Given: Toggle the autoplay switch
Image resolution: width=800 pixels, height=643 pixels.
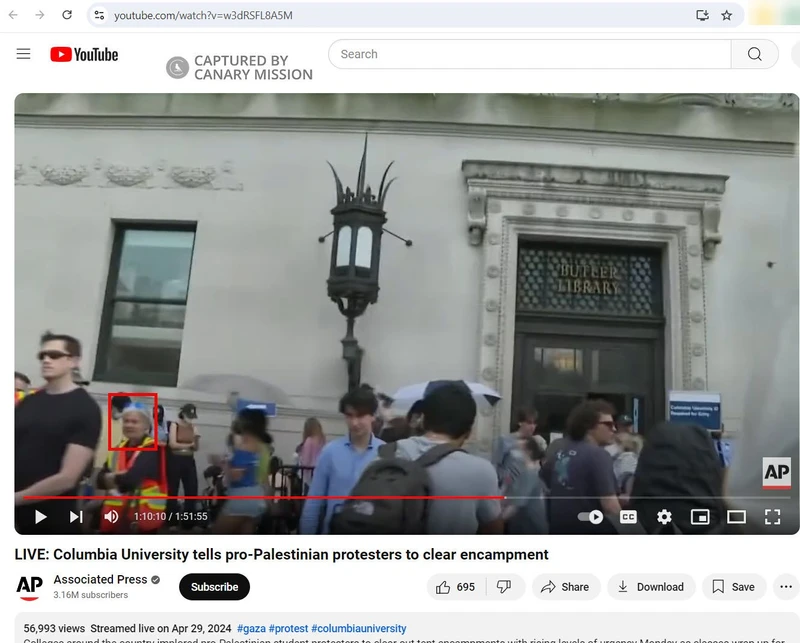Looking at the screenshot, I should tap(591, 517).
